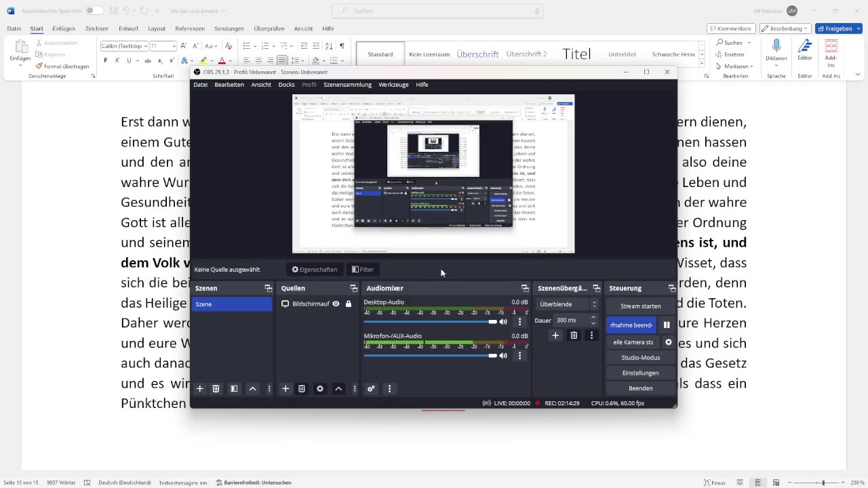868x488 pixels.
Task: Click Eigenschaften button above Szenen
Action: click(x=315, y=269)
